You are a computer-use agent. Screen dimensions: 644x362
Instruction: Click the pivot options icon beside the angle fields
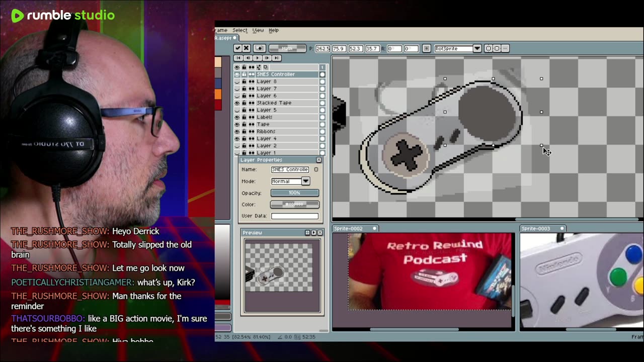coord(426,48)
